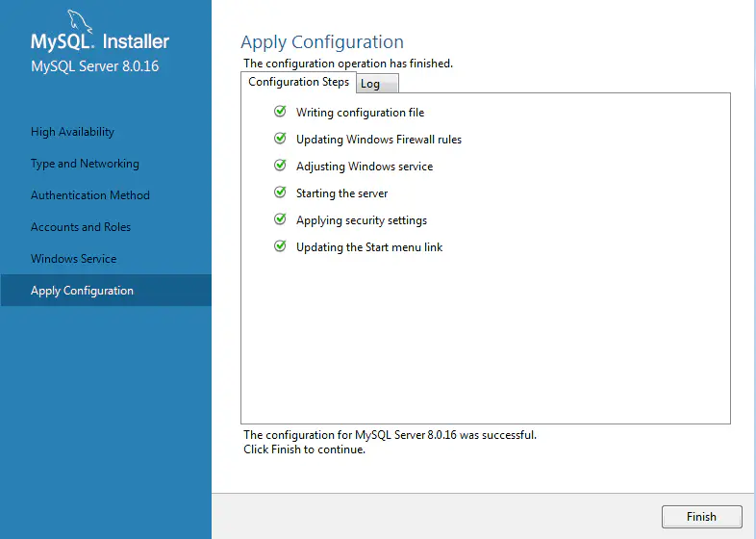
Task: Switch to the Log tab
Action: (377, 84)
